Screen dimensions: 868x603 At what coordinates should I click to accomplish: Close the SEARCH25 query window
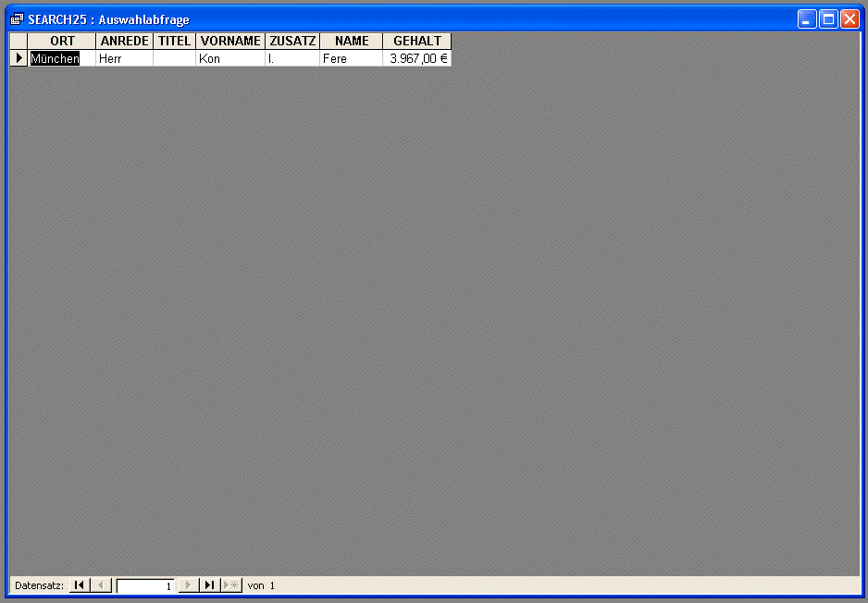[849, 19]
